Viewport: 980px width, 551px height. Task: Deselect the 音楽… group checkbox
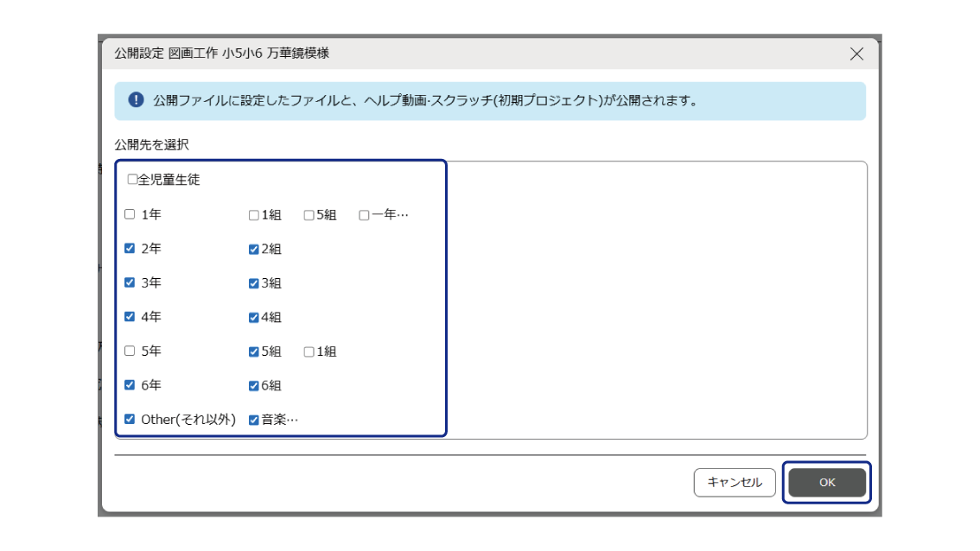(x=254, y=421)
